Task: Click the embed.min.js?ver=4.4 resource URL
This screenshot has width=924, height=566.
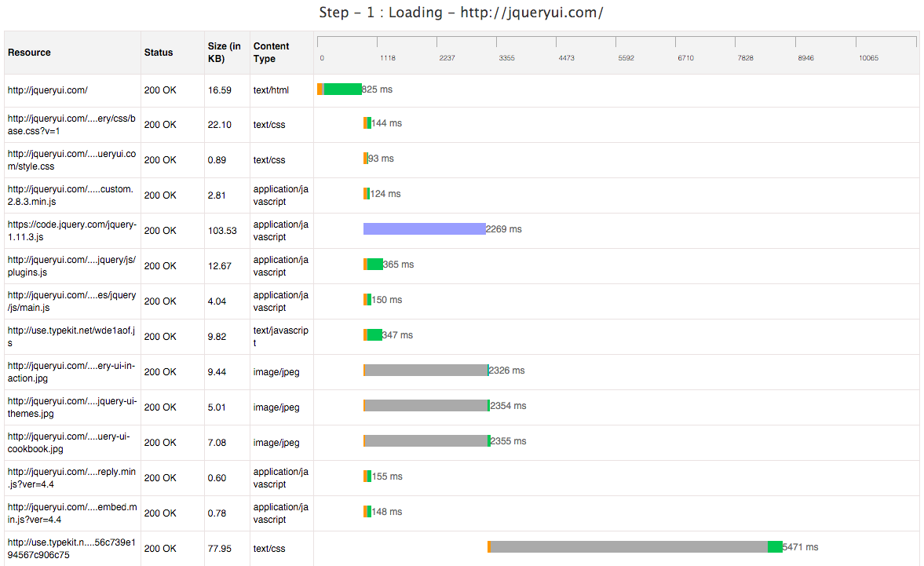Action: pyautogui.click(x=72, y=513)
